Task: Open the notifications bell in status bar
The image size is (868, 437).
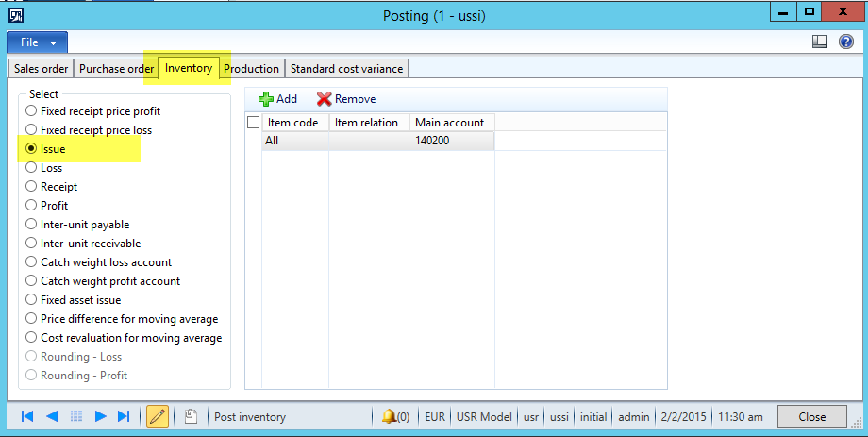Action: tap(390, 416)
